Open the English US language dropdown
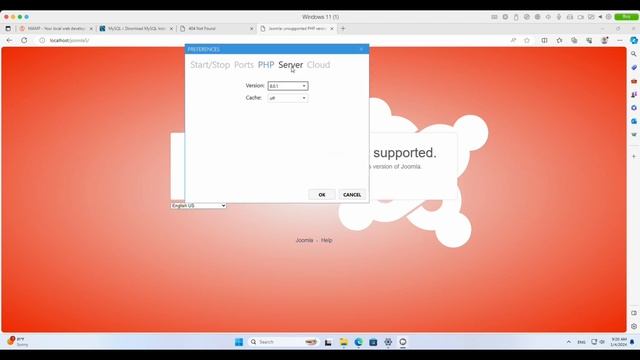The image size is (640, 360). (198, 206)
